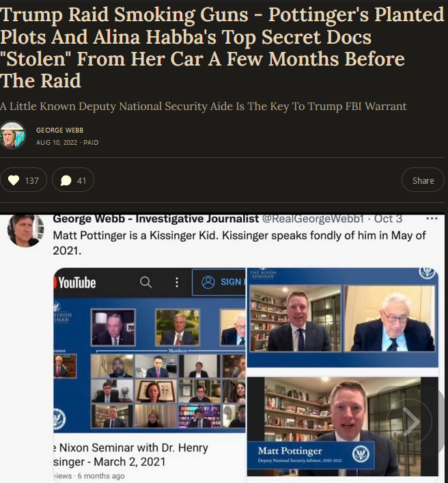This screenshot has height=483, width=448.
Task: Click the YouTube search magnifier icon
Action: (145, 282)
